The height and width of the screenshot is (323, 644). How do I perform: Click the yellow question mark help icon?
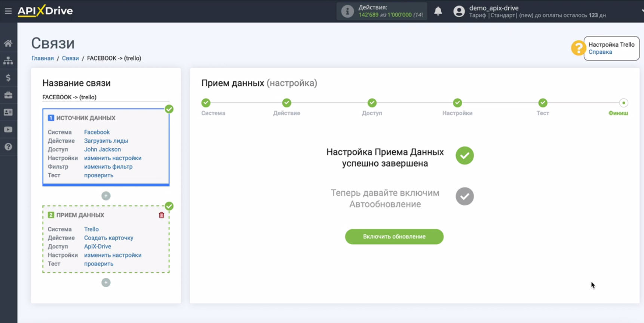click(x=578, y=48)
